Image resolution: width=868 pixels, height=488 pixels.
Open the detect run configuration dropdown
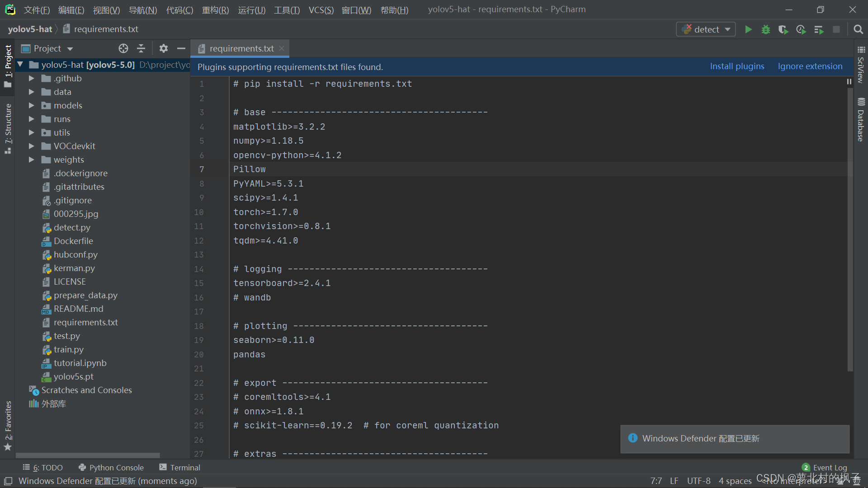pyautogui.click(x=706, y=29)
